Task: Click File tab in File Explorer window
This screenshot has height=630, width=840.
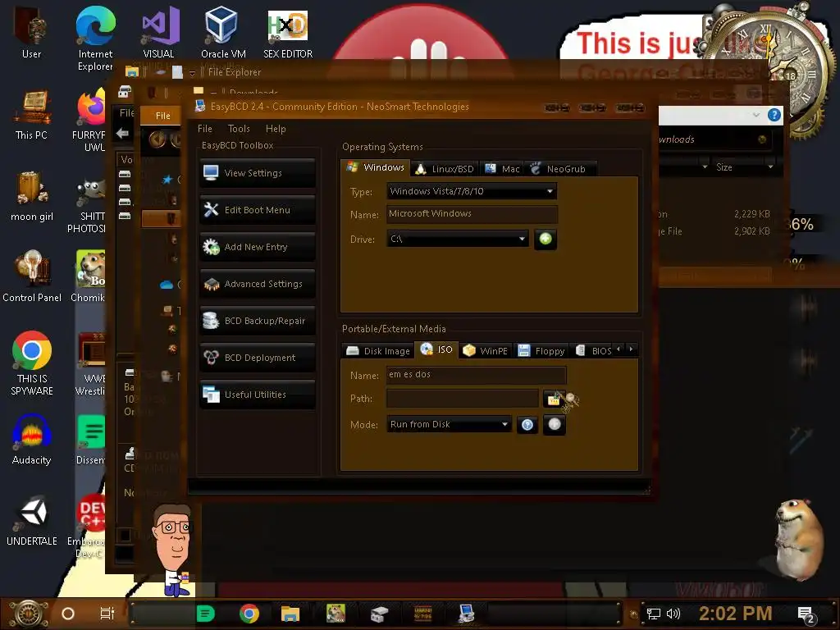Action: coord(162,116)
